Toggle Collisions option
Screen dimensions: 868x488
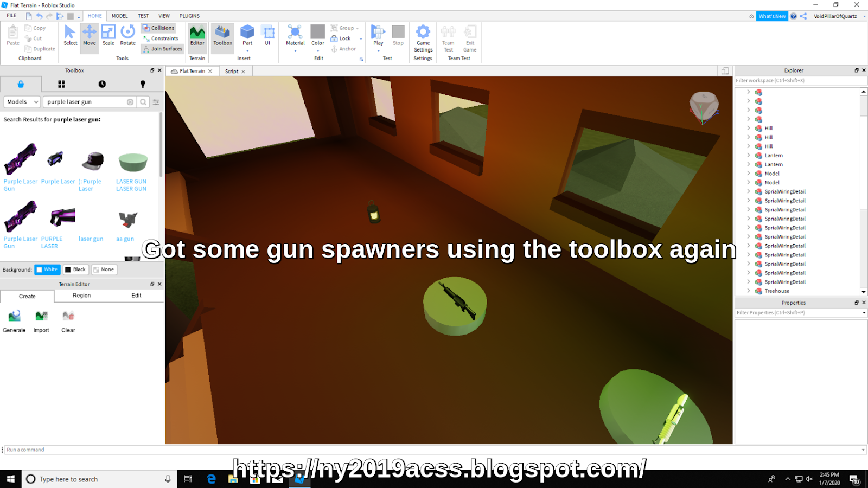tap(158, 28)
